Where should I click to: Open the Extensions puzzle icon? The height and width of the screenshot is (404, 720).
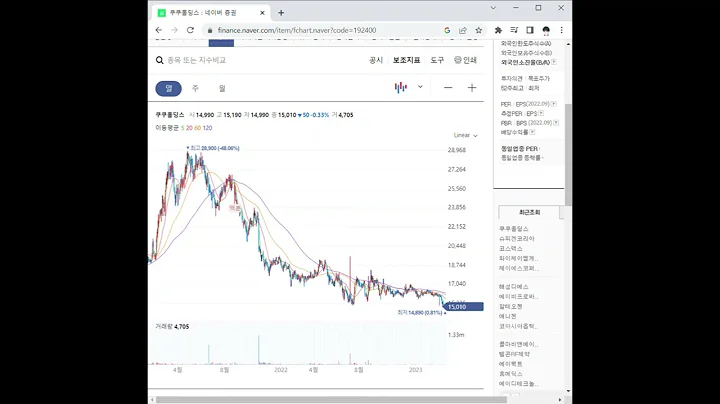pyautogui.click(x=498, y=30)
